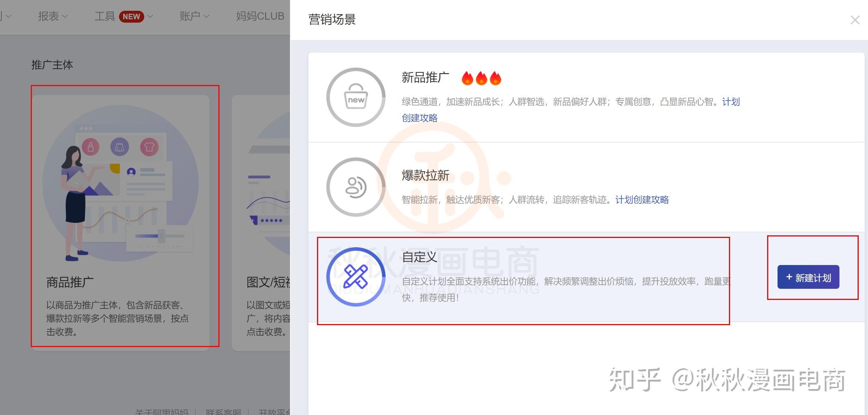The width and height of the screenshot is (868, 415).
Task: Click the 新建计划 button
Action: pyautogui.click(x=808, y=277)
